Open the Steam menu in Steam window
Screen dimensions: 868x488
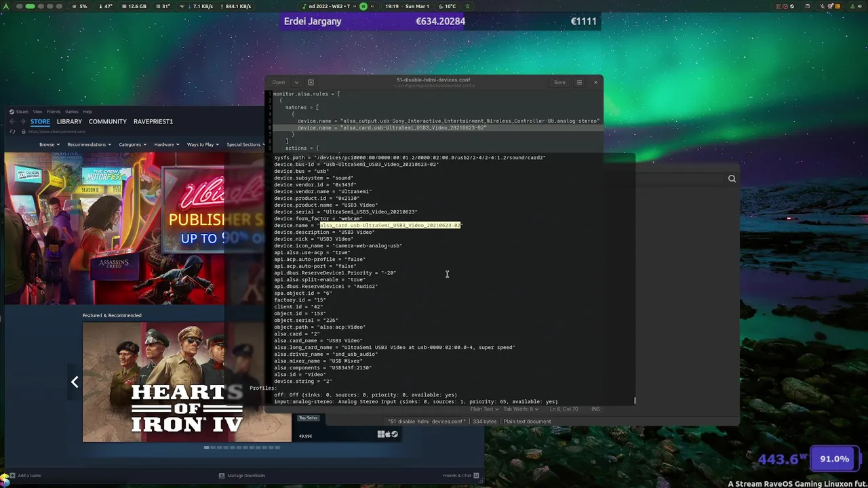[22, 111]
